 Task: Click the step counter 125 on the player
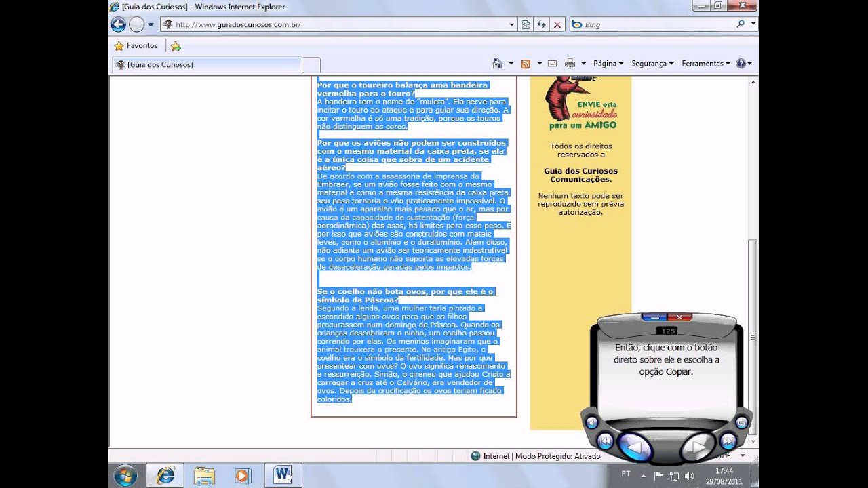tap(667, 331)
